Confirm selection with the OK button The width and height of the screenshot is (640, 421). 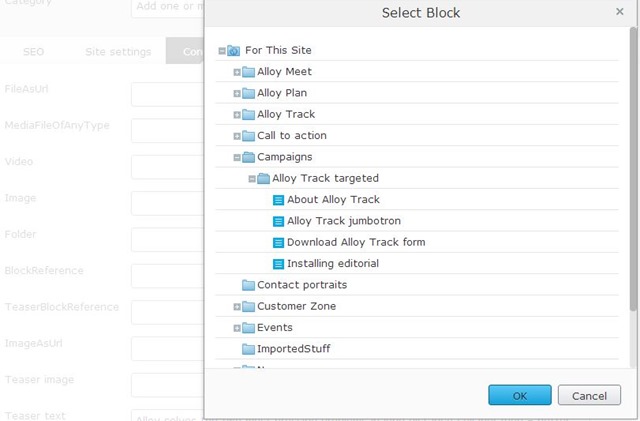pos(519,395)
